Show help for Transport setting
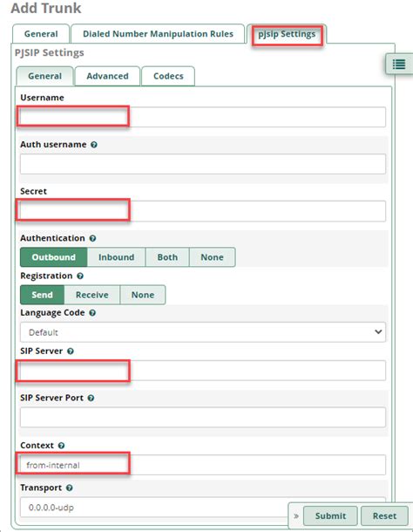Screen dimensions: 413x532 pos(69,488)
